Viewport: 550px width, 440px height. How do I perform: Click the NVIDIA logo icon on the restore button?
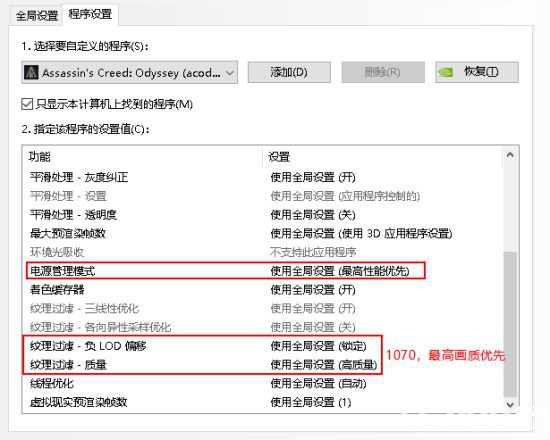(x=446, y=73)
